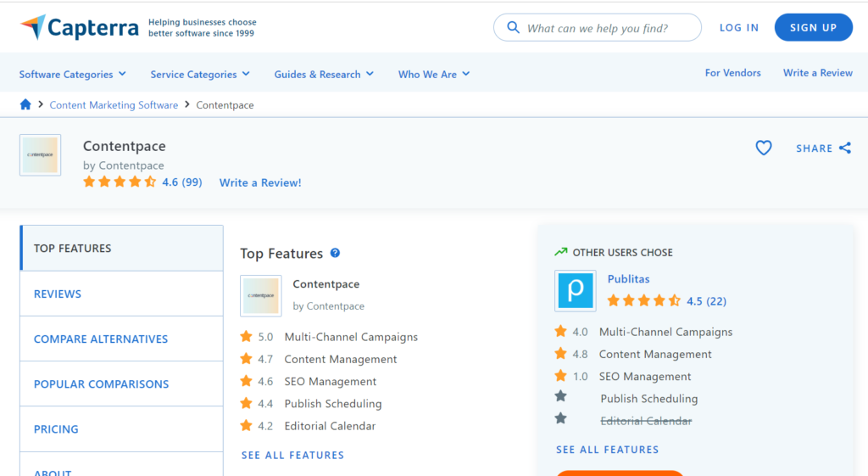Select the Compare Alternatives tab

(101, 339)
